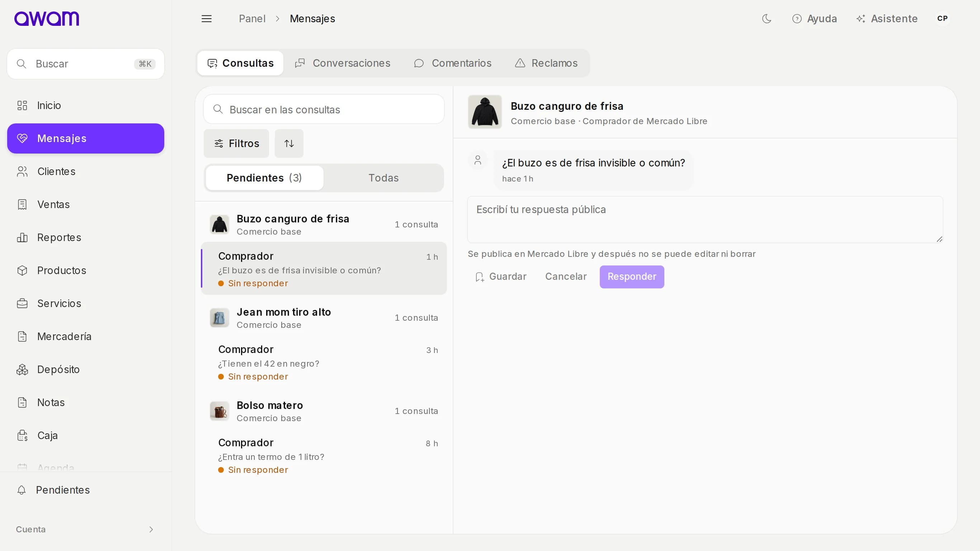Viewport: 980px width, 551px height.
Task: Open Ventas section
Action: point(86,204)
